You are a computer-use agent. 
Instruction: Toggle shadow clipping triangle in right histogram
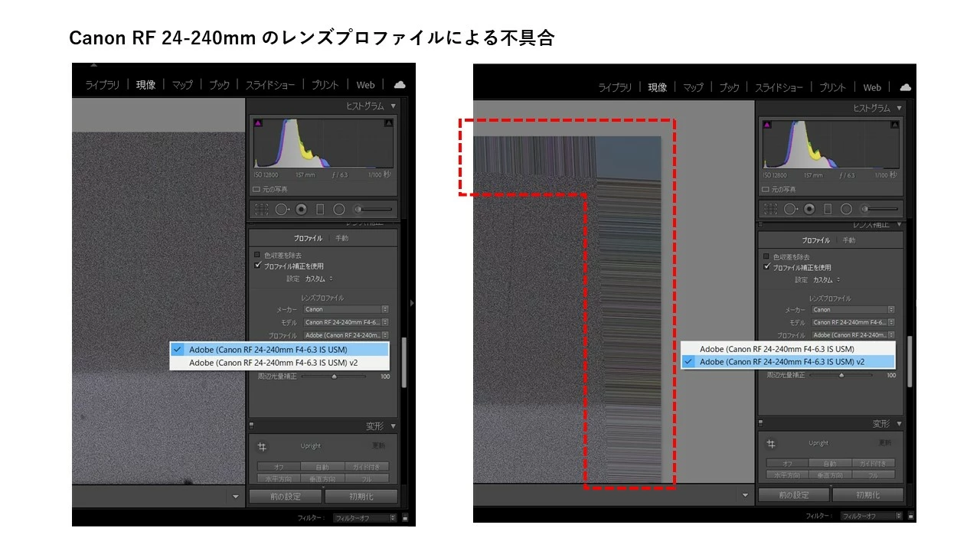pos(768,125)
